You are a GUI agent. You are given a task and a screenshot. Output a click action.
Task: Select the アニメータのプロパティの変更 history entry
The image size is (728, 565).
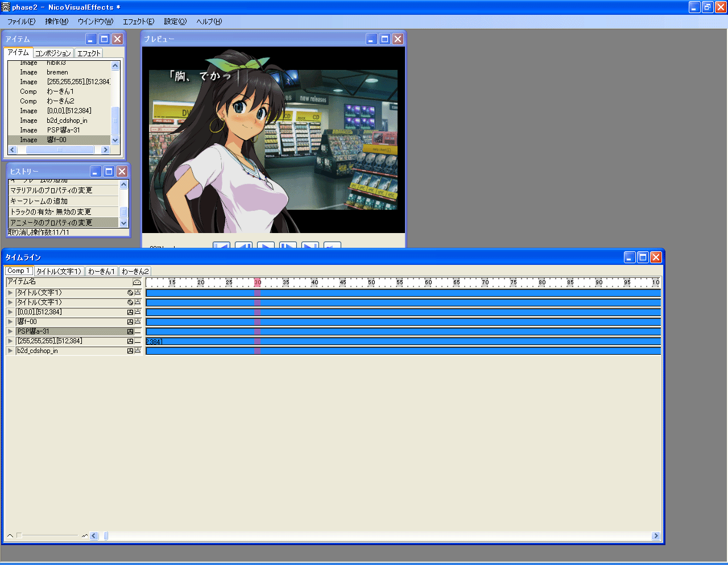click(64, 223)
